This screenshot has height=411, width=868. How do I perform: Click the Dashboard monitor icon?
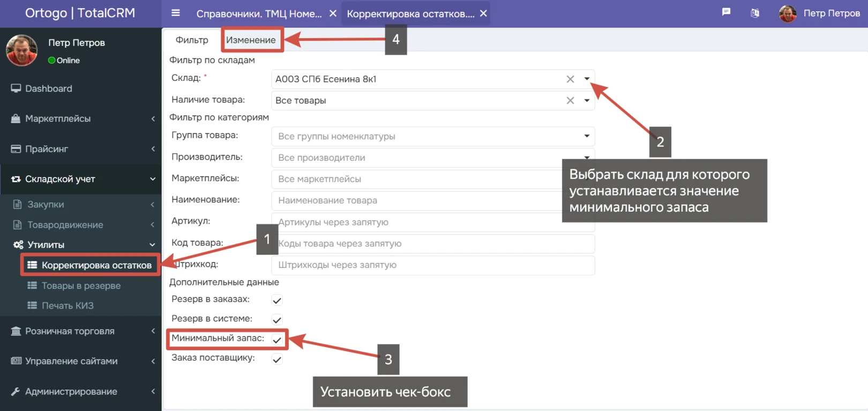coord(16,88)
